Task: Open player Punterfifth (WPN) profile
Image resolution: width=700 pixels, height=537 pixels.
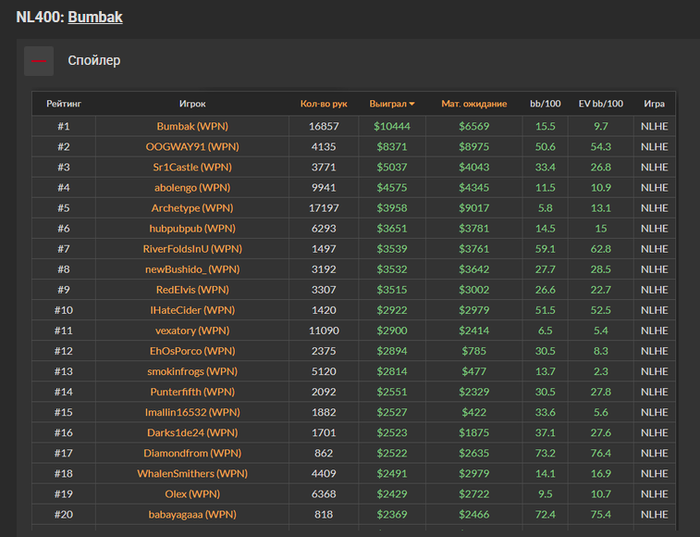Action: (192, 392)
